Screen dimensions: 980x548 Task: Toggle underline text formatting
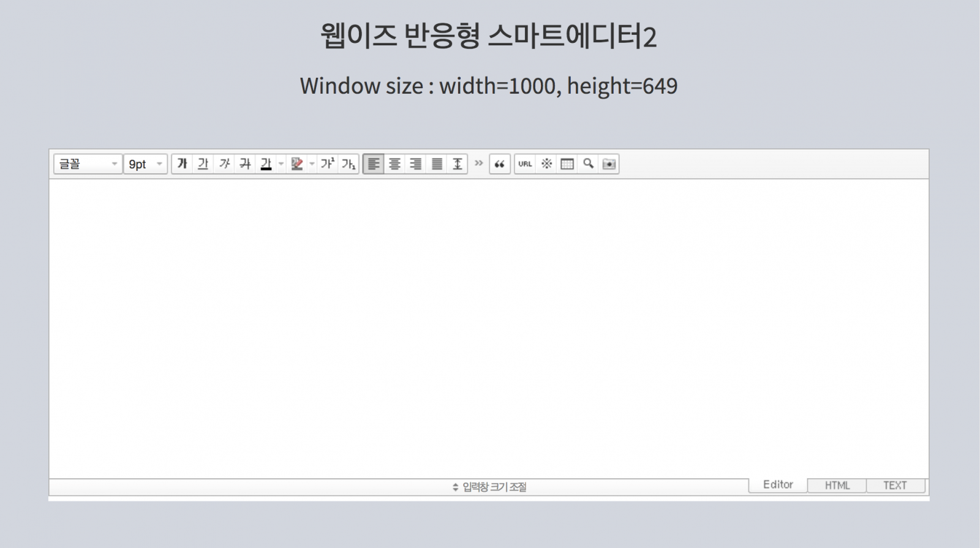pyautogui.click(x=203, y=164)
